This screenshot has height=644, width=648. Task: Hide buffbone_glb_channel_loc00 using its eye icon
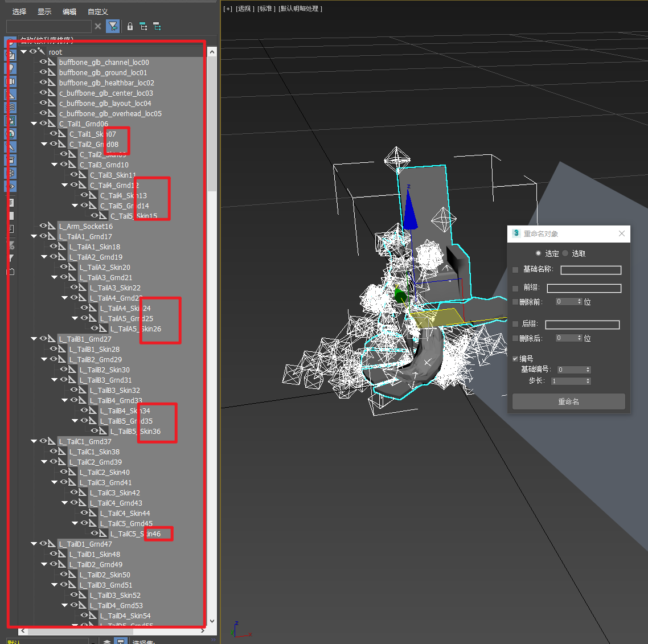43,61
